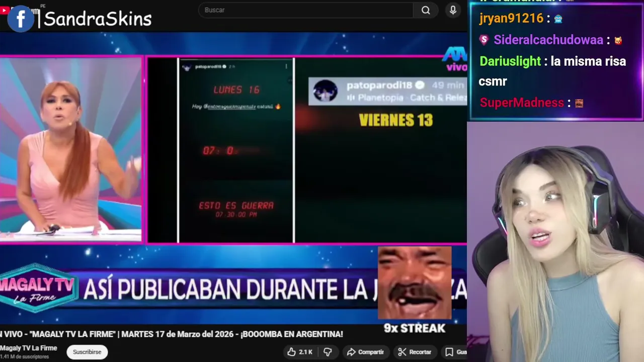Screen dimensions: 644x362
Task: Click the laughing meme streak image
Action: point(415,283)
